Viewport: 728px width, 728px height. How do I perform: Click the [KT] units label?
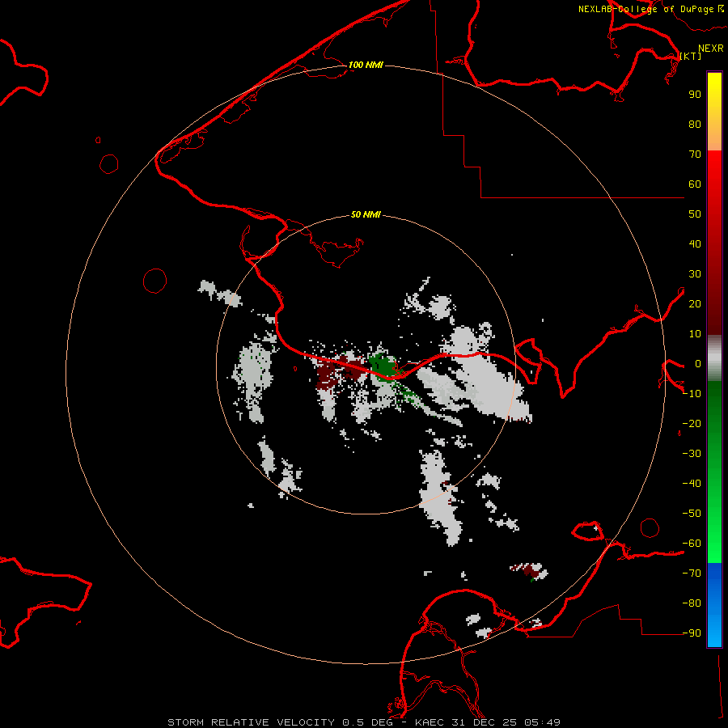pos(690,56)
